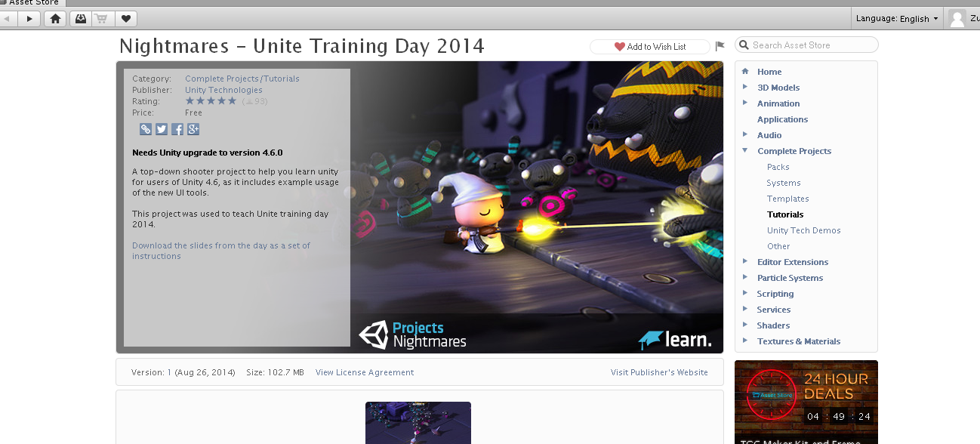Share the asset on Twitter
Screen dimensions: 980x444
[161, 128]
